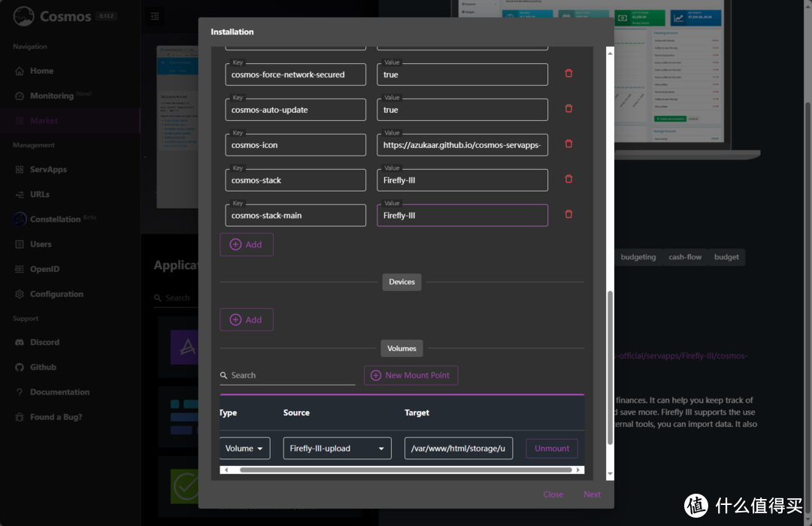Edit the cosmos-stack-main key field
The width and height of the screenshot is (812, 526).
click(295, 216)
